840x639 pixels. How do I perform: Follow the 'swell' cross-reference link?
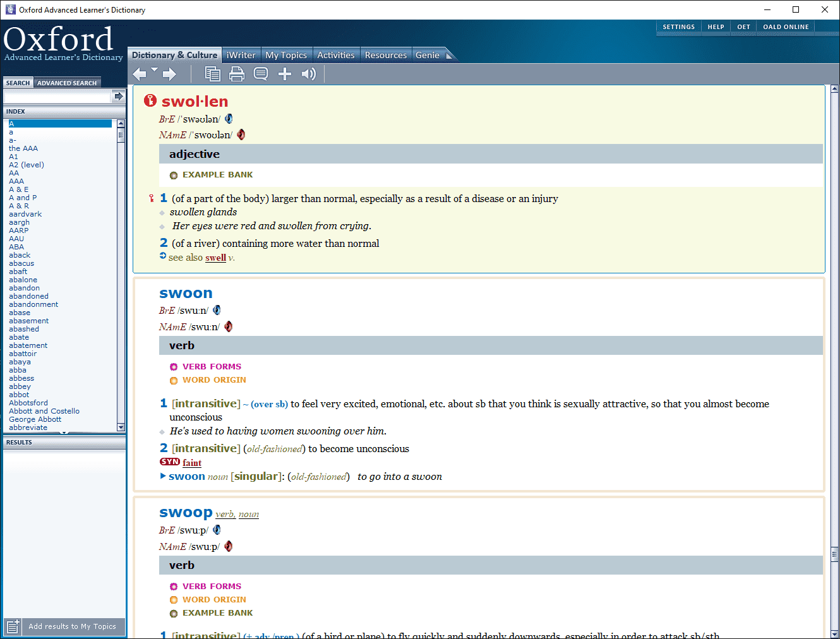pyautogui.click(x=215, y=258)
